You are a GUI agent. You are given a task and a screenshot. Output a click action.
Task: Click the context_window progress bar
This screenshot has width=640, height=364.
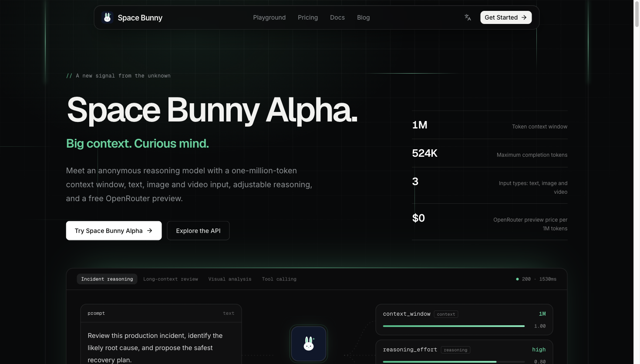tap(454, 326)
